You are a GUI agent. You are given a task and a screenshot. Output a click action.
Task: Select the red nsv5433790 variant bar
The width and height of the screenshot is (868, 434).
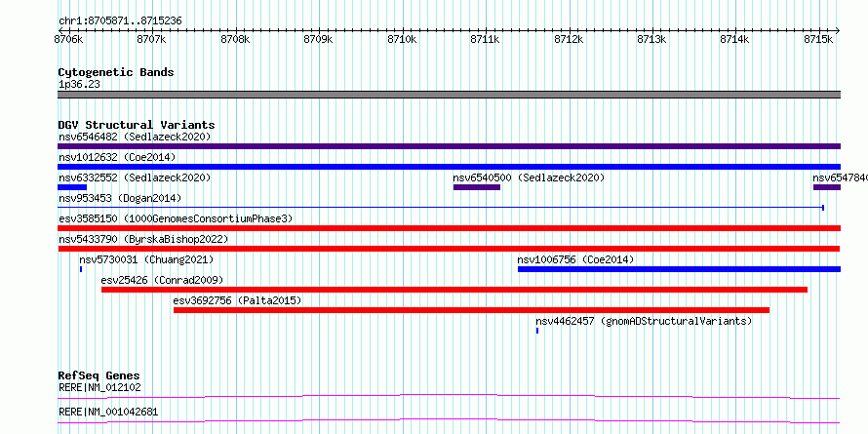[x=449, y=249]
